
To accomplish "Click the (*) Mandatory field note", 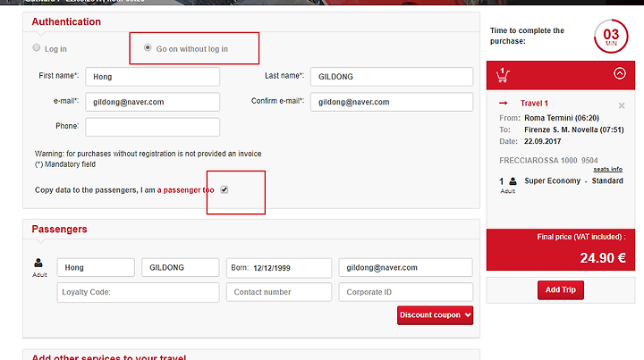I will point(65,164).
